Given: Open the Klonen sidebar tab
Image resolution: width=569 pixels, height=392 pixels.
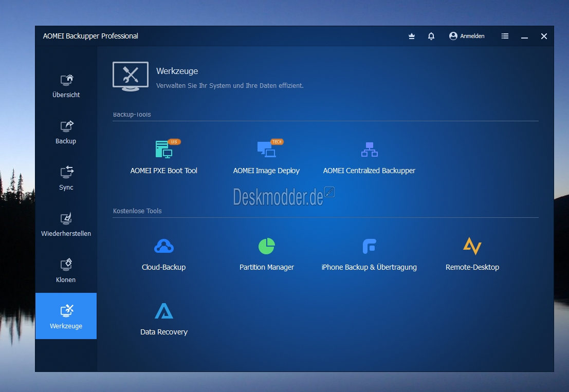Looking at the screenshot, I should tap(66, 271).
